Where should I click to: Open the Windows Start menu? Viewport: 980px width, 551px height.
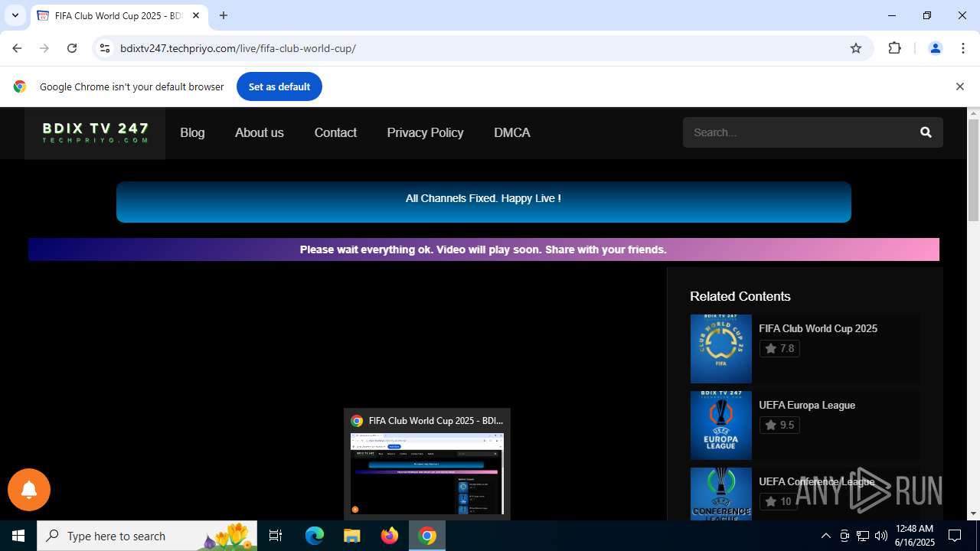tap(18, 536)
